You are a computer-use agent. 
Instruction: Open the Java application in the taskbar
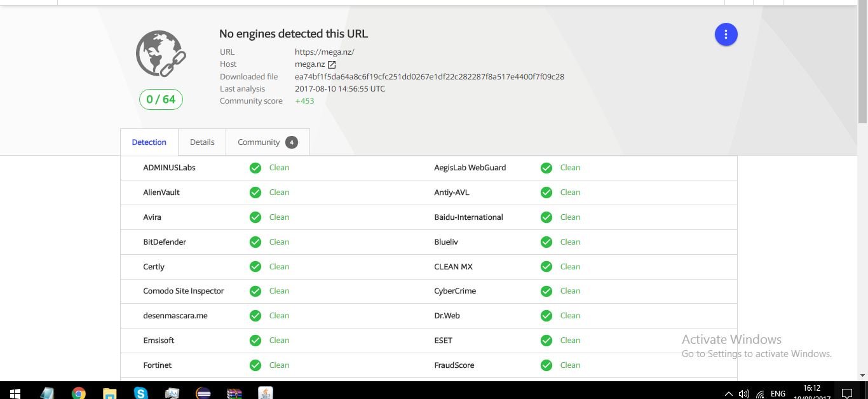pos(266,393)
